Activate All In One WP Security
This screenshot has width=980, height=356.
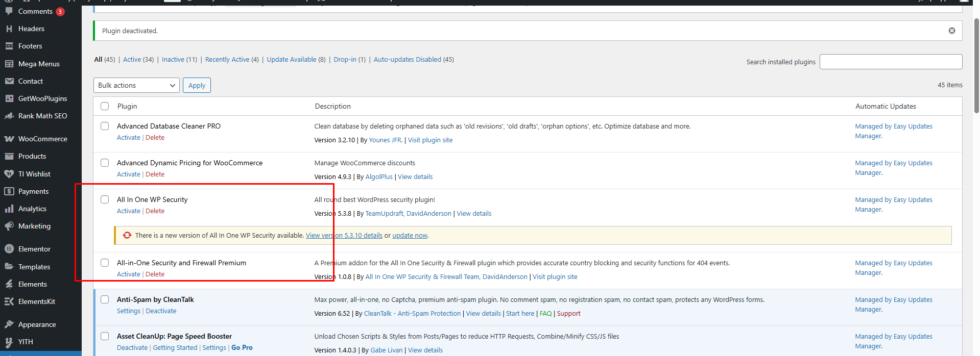(129, 211)
